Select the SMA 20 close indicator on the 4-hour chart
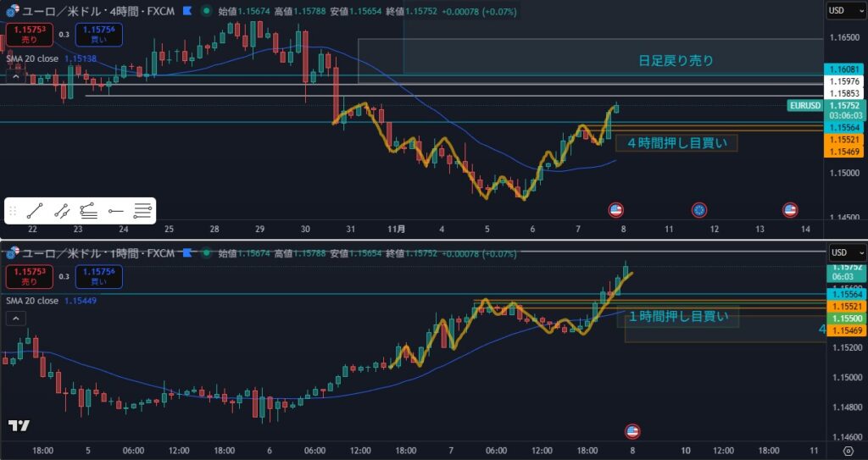The image size is (868, 460). (31, 58)
